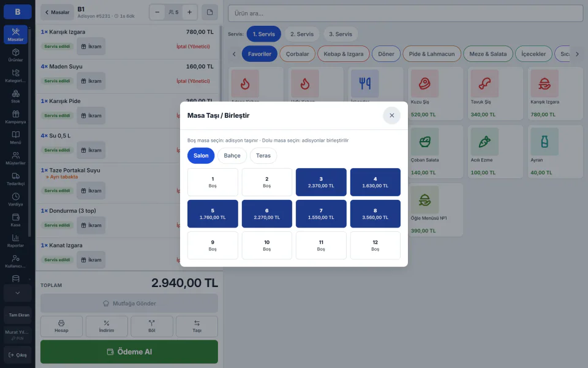Show more categories with right chevron
Viewport: 588px width, 368px height.
[577, 54]
